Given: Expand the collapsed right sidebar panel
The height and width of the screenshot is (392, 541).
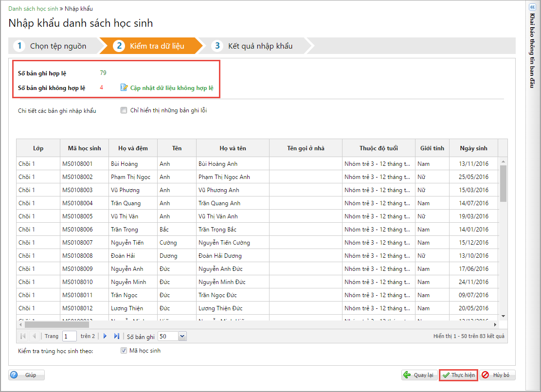Looking at the screenshot, I should pyautogui.click(x=532, y=7).
